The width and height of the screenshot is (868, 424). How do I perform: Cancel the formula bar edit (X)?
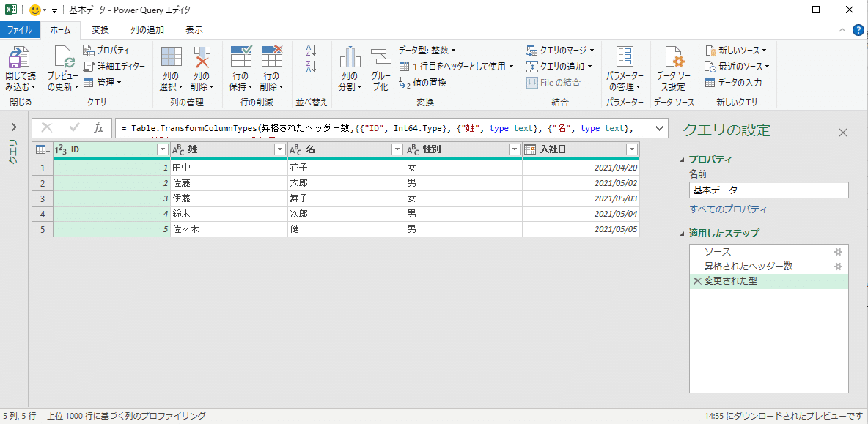coord(46,127)
